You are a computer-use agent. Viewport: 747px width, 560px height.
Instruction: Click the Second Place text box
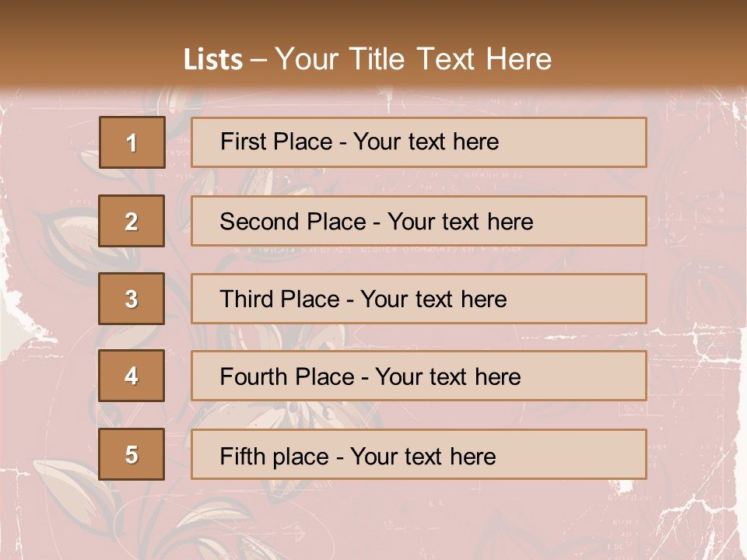(x=419, y=221)
